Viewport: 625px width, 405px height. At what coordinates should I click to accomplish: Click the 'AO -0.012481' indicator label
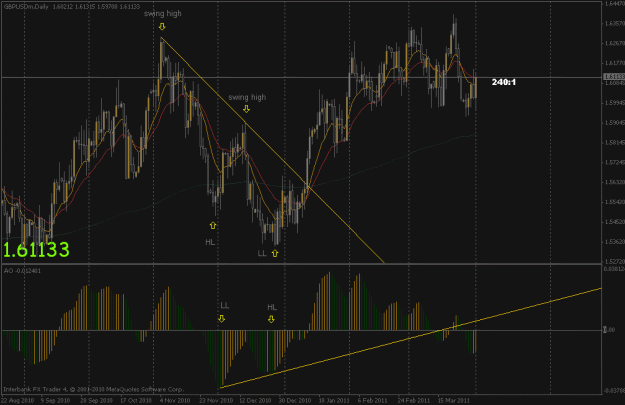click(x=22, y=271)
